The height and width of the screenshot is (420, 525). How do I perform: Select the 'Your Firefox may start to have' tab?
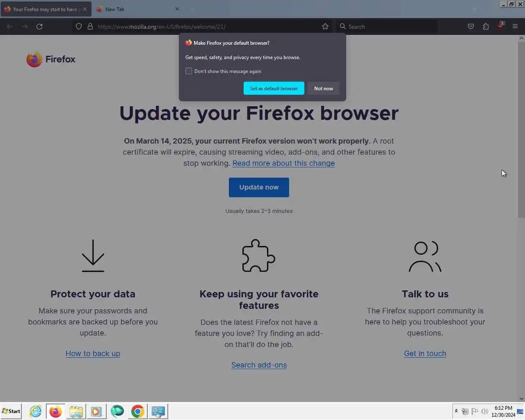click(46, 9)
